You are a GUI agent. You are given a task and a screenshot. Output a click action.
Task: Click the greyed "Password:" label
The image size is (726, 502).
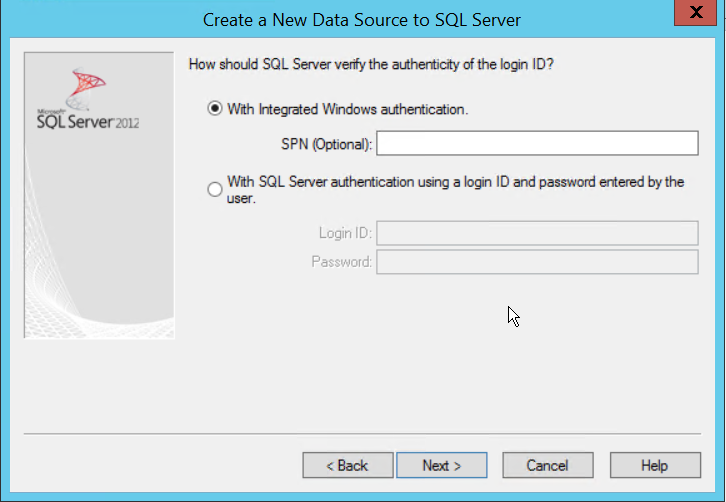pos(342,262)
